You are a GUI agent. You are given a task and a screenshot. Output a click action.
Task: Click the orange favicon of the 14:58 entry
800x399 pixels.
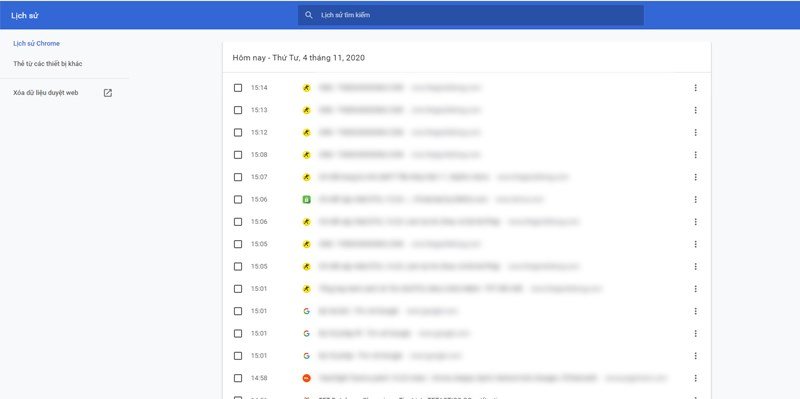(x=306, y=378)
